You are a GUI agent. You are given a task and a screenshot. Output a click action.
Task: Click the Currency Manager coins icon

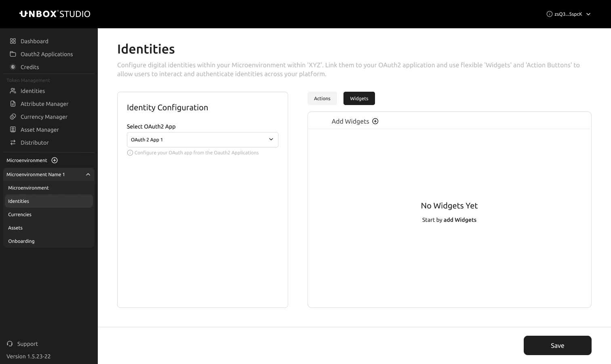(x=13, y=117)
